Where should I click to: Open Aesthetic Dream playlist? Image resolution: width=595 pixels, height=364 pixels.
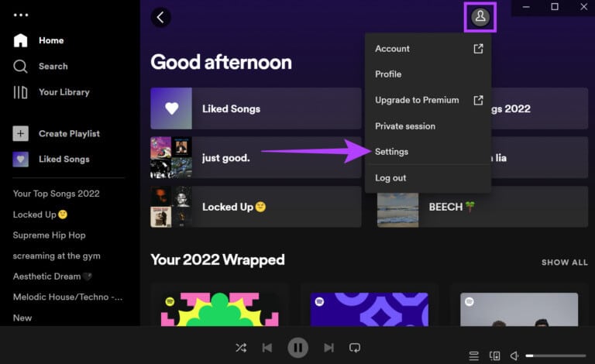53,276
